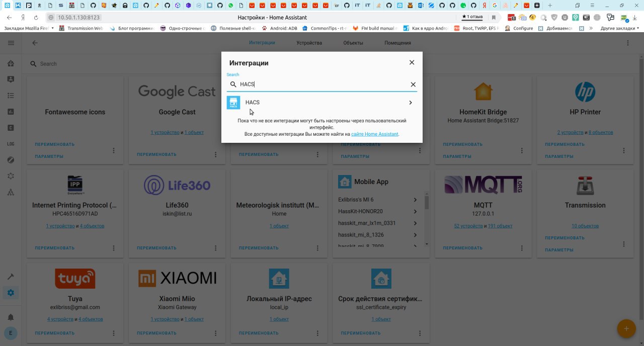Open Tuya 4 устройства link
Viewport: 644px width, 346px height.
pyautogui.click(x=60, y=319)
